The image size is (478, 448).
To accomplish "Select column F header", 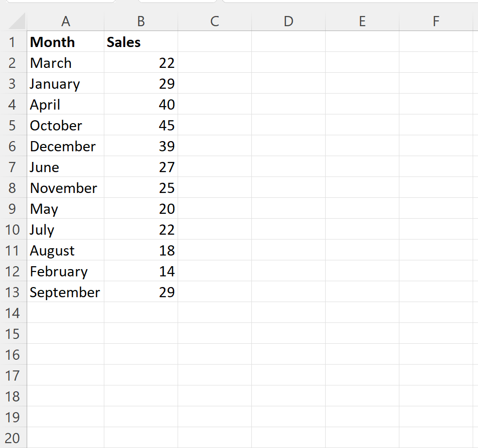I will 436,21.
